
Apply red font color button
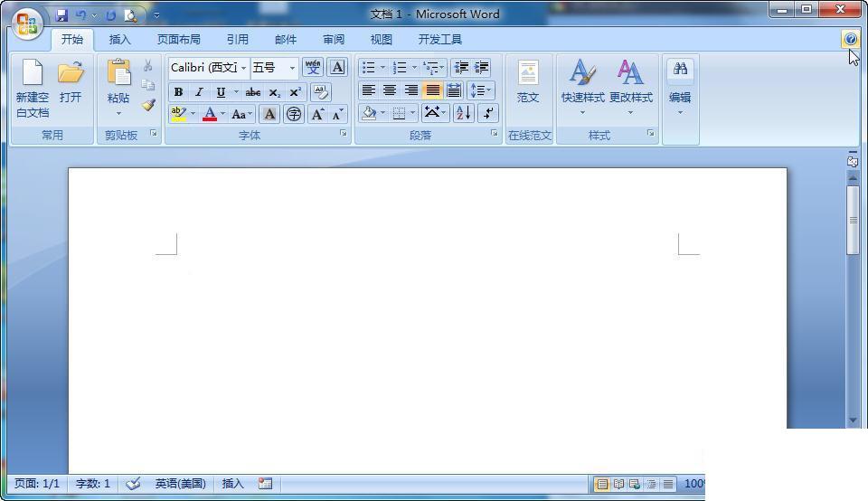(x=210, y=114)
